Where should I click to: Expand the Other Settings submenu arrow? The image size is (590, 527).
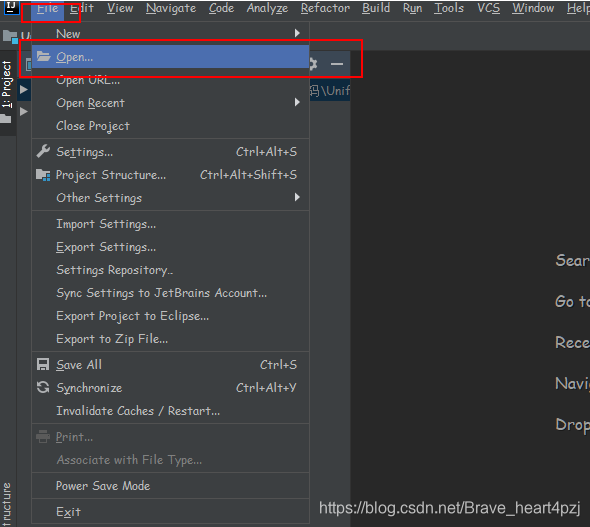point(297,197)
